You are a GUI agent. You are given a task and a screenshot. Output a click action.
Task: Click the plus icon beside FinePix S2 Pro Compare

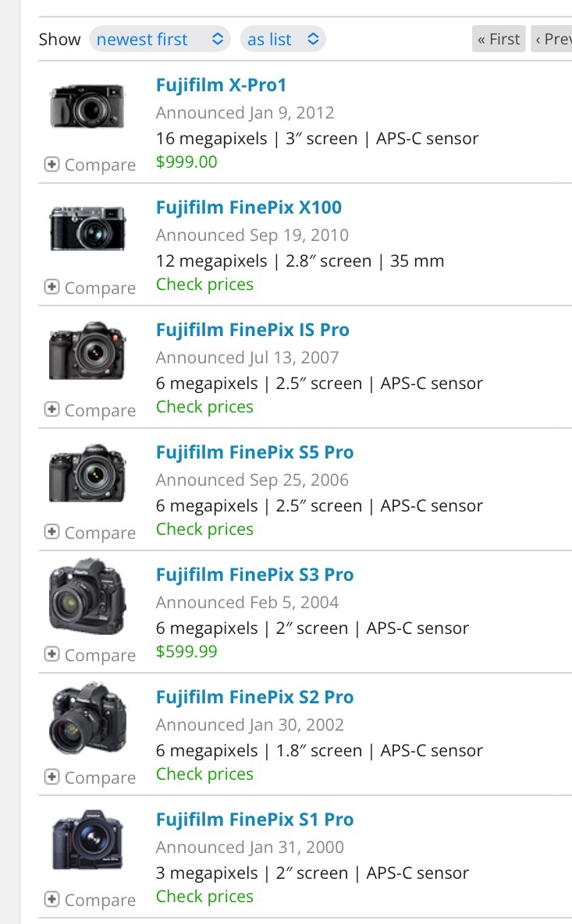pos(52,777)
